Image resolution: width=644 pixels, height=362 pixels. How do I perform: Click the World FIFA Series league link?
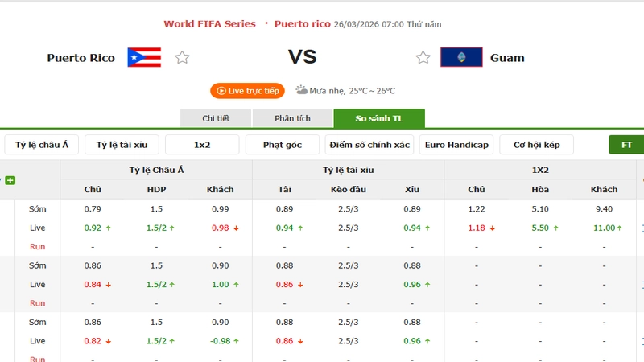tap(209, 24)
